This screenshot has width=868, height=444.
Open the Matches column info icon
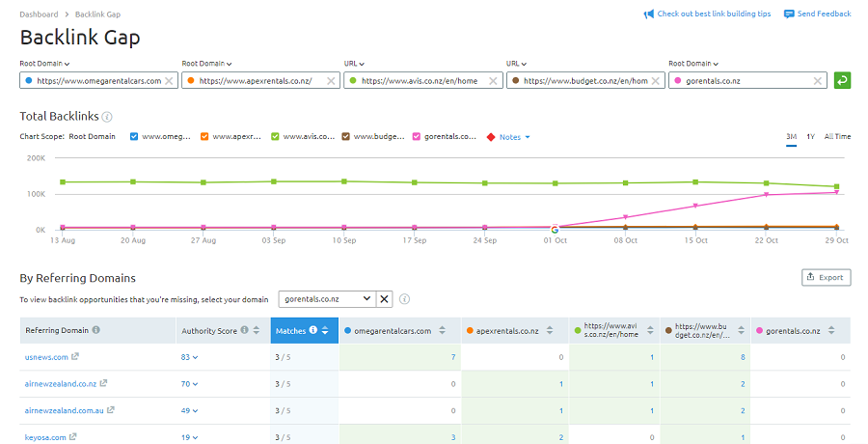(x=313, y=330)
